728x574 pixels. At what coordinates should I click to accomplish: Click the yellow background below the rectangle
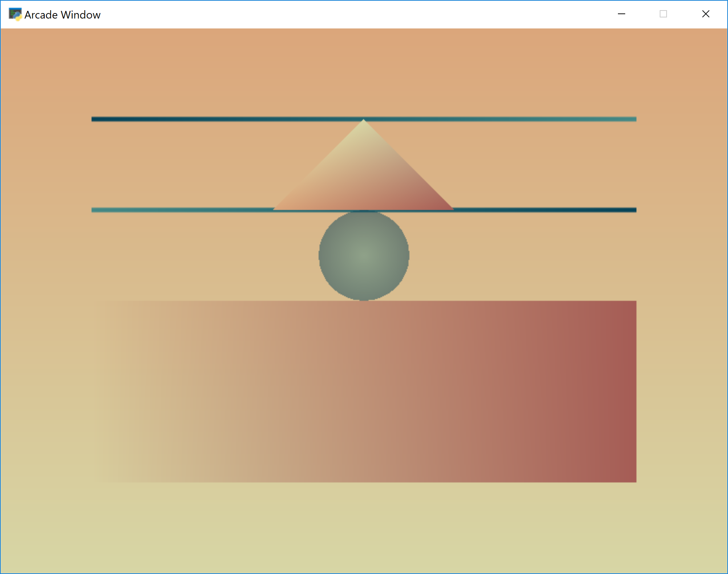point(363,527)
